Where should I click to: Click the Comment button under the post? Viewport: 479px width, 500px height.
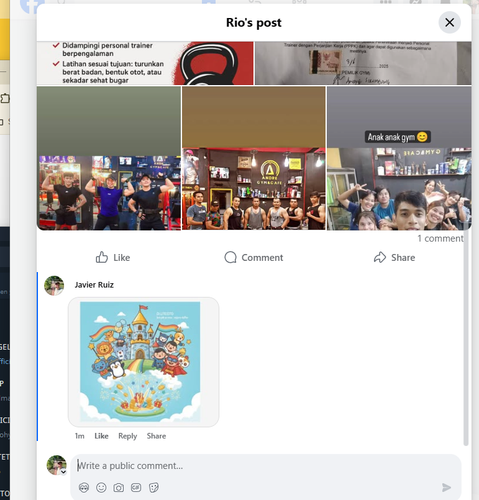(254, 257)
